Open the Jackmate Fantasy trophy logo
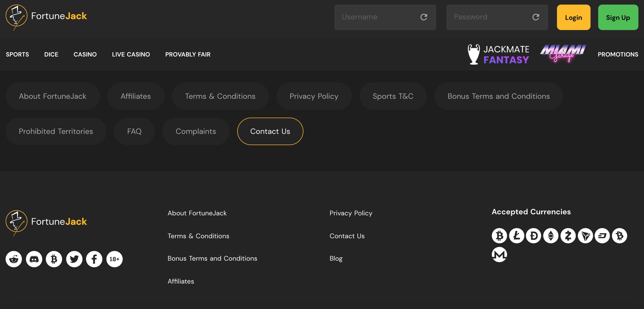 498,54
